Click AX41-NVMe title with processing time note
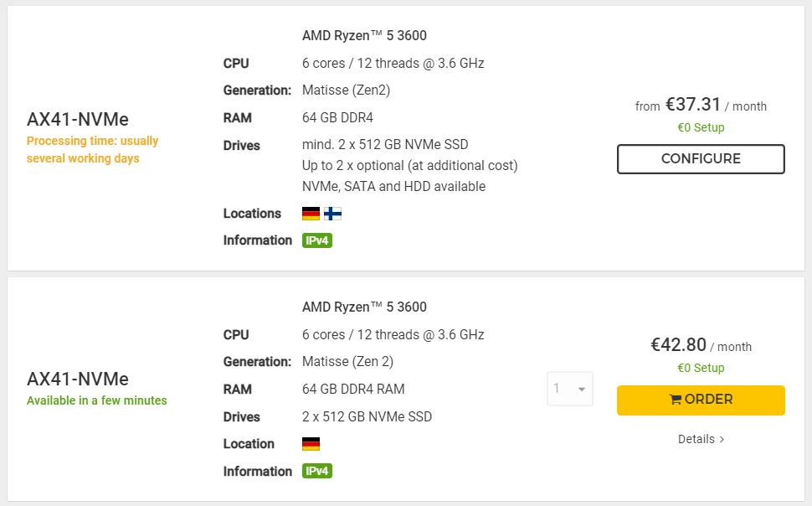 (78, 119)
